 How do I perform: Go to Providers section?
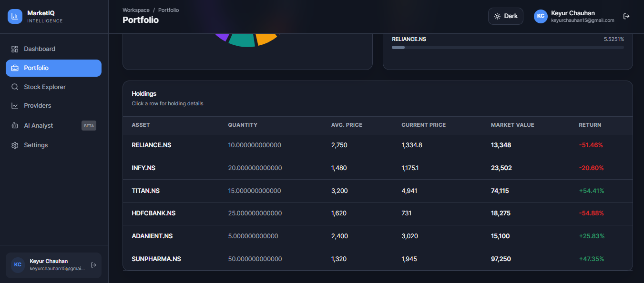coord(53,106)
